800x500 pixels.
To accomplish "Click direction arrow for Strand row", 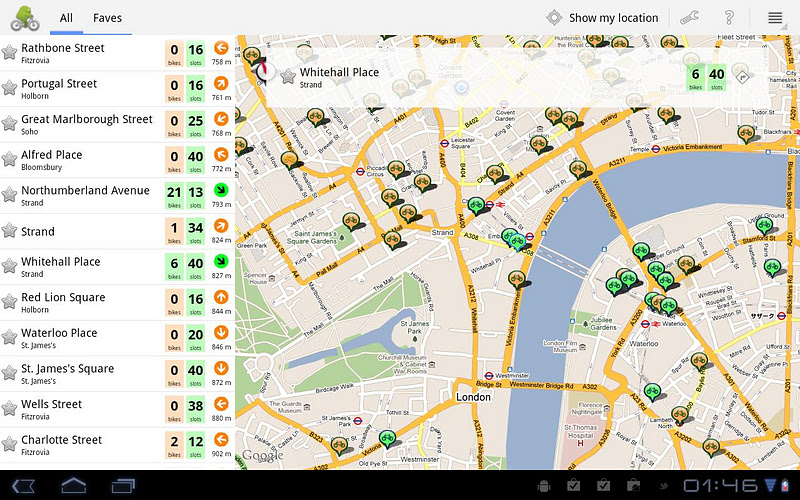I will (221, 226).
